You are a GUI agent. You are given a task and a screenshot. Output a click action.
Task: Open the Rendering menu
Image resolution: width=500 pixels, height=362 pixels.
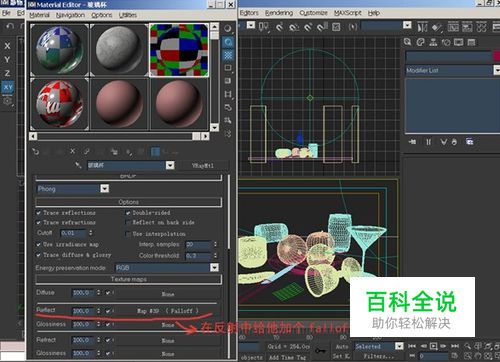point(279,13)
